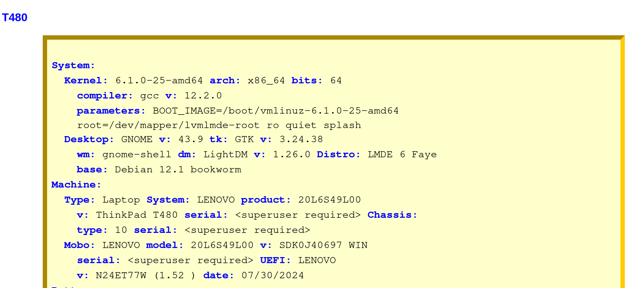Select the wm value gnome-shell
Screen dimensions: 644x288
(x=137, y=154)
